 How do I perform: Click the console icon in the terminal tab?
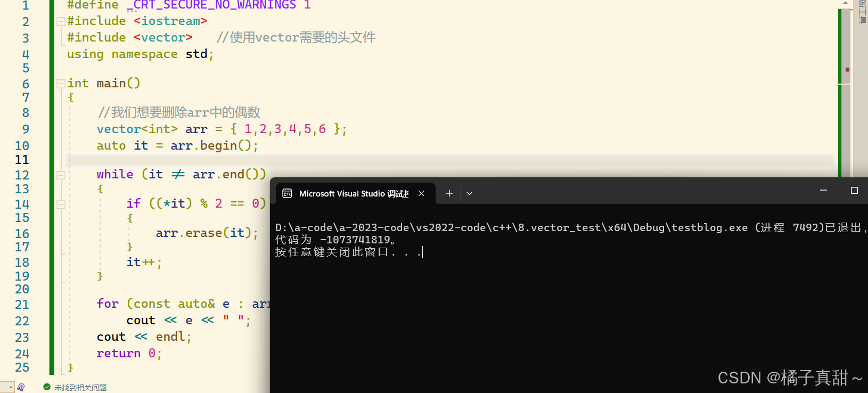tap(287, 193)
